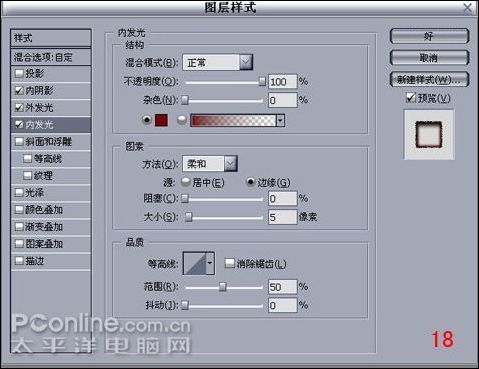The image size is (479, 369).
Task: Select the gradient radio button
Action: 181,120
